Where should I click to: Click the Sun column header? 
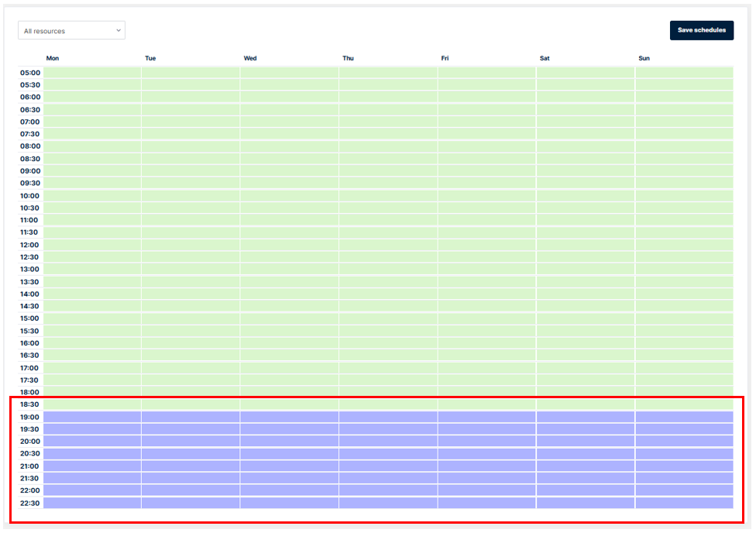[x=644, y=58]
